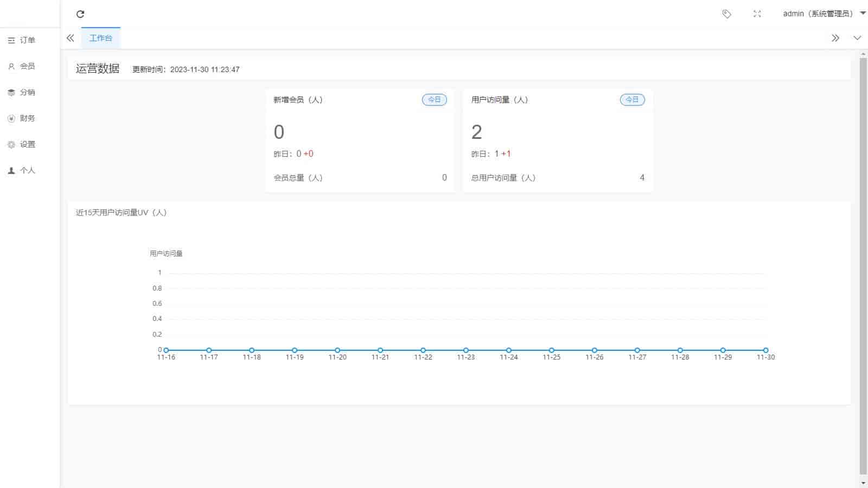This screenshot has width=868, height=488.
Task: Click the 今日 badge on 用户访问量 card
Action: click(x=632, y=100)
